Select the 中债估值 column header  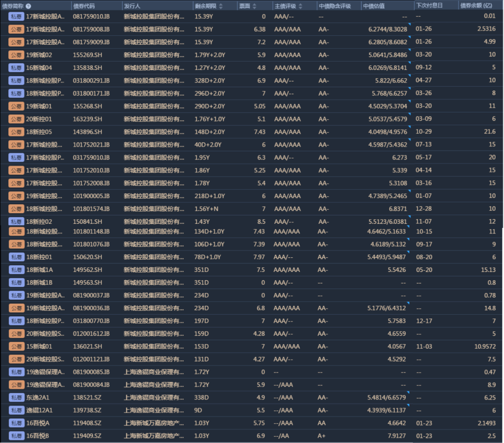[374, 6]
